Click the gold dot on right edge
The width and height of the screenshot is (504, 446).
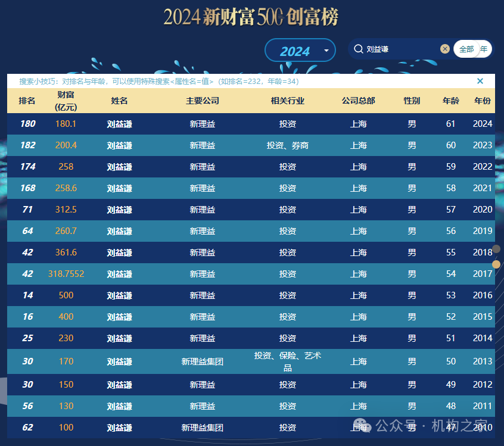click(496, 264)
